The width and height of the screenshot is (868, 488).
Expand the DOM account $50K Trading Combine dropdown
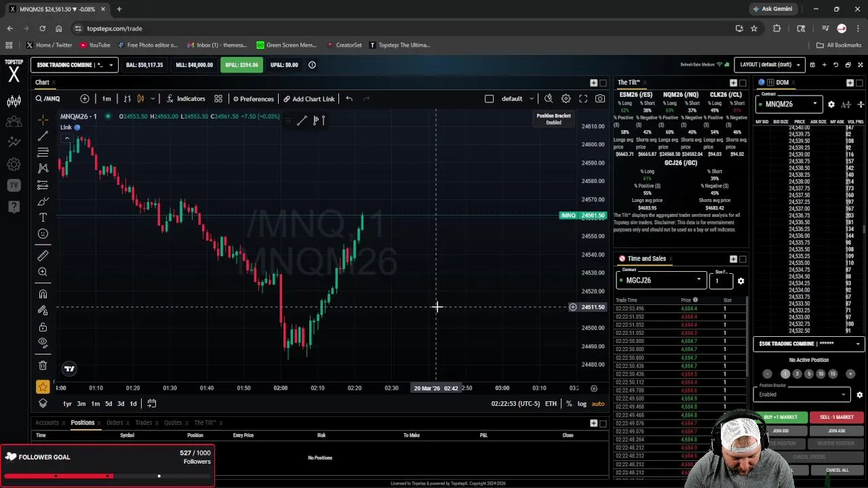click(808, 344)
